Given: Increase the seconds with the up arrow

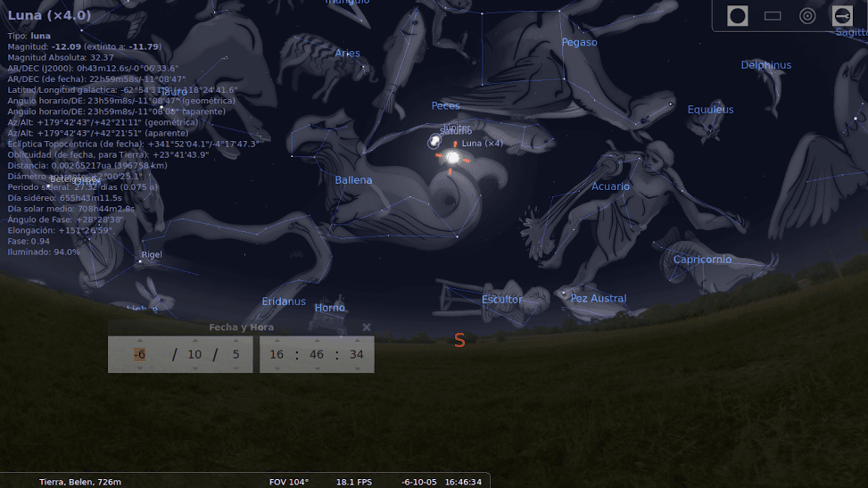Looking at the screenshot, I should click(x=357, y=340).
